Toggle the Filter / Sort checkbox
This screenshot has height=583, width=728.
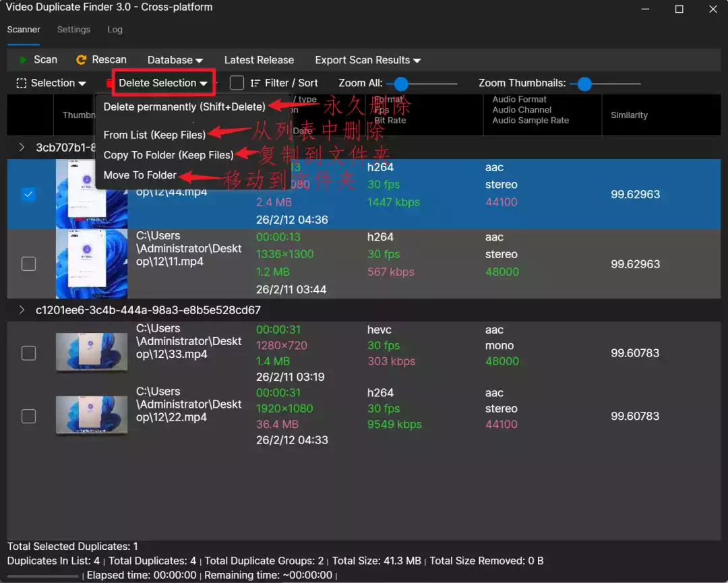pos(237,83)
